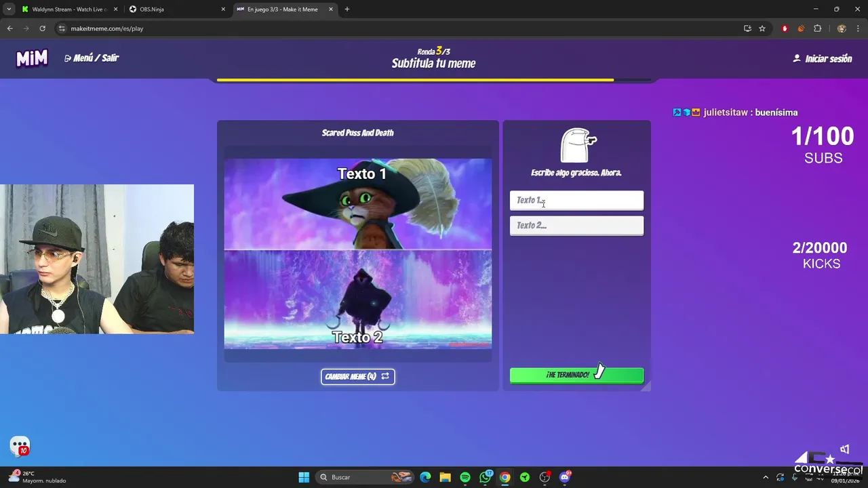The height and width of the screenshot is (488, 868).
Task: Click the install app icon
Action: [747, 28]
